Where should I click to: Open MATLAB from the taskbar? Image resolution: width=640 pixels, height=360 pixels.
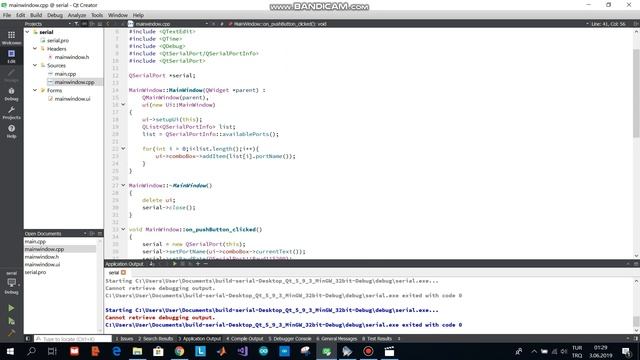(x=222, y=351)
